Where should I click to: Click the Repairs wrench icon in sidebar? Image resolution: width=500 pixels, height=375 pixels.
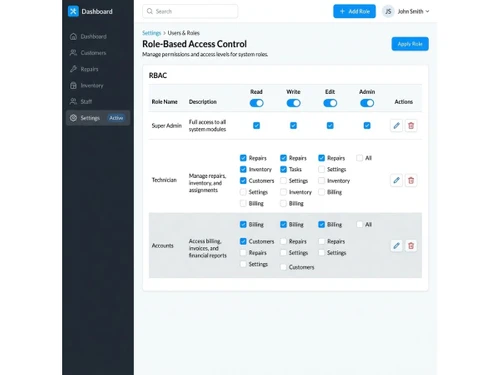(x=73, y=69)
